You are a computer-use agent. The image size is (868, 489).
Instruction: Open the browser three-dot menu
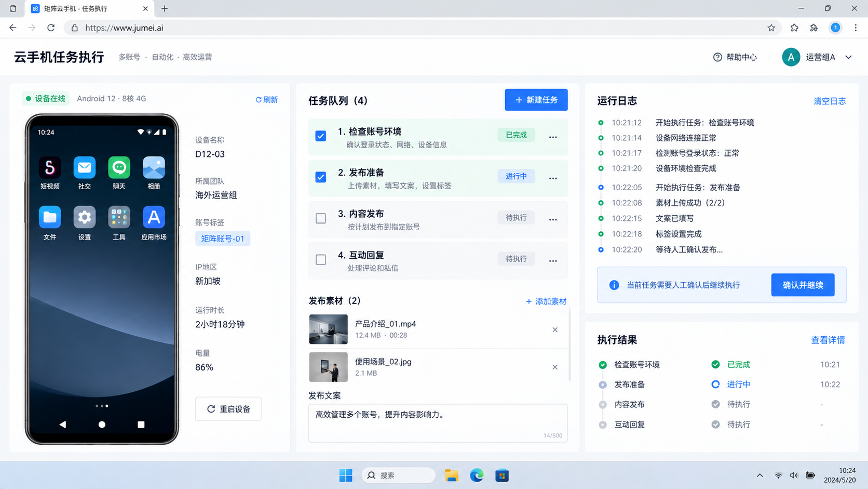coord(856,28)
